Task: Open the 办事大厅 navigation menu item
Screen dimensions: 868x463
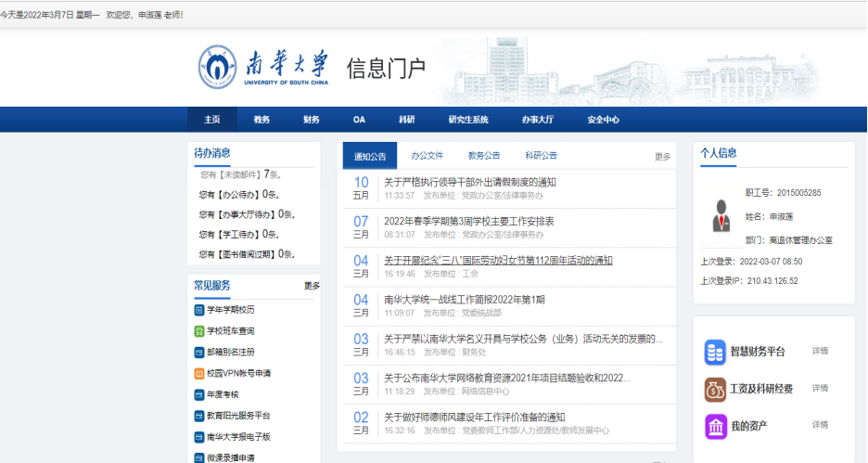Action: point(537,120)
